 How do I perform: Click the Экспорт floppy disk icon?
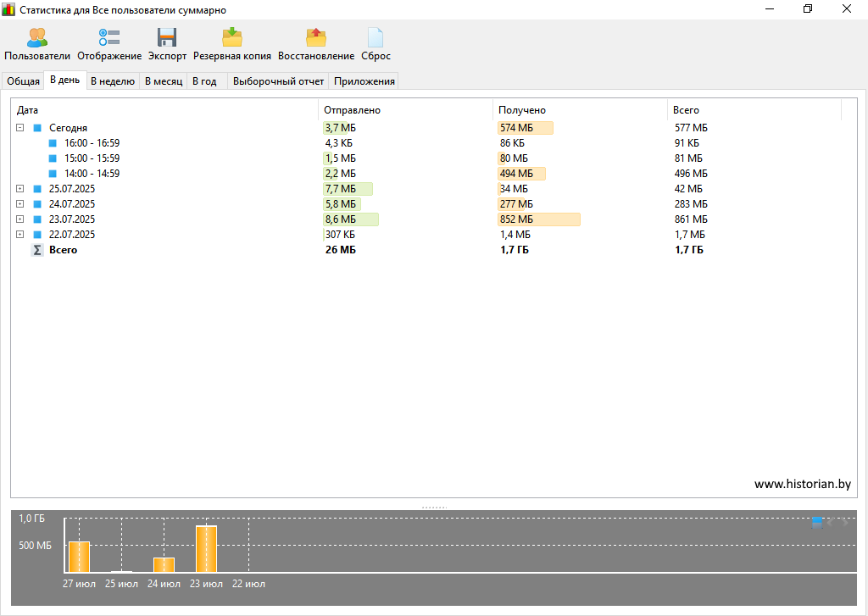[x=167, y=38]
